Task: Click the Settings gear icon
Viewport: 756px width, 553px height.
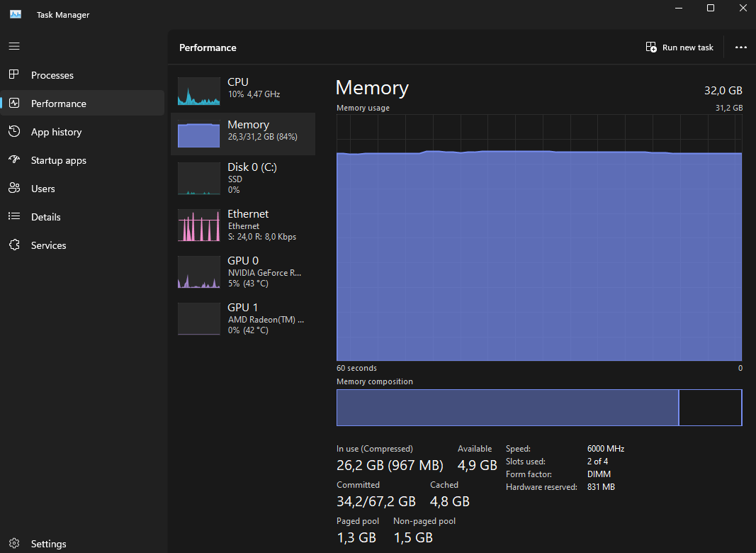Action: (14, 543)
